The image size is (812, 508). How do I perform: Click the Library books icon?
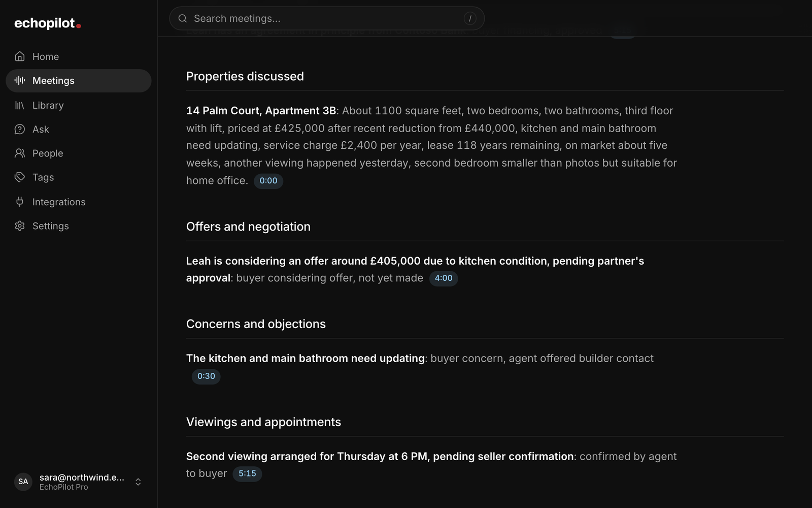20,105
